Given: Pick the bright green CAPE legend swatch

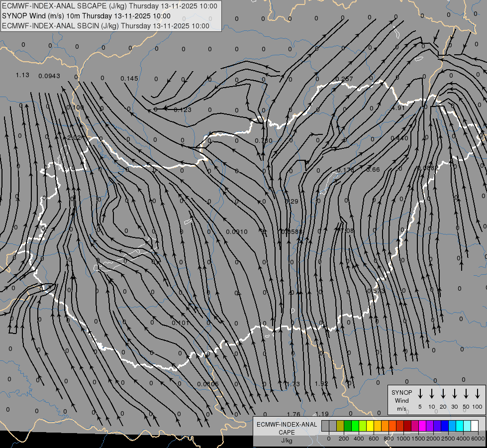Looking at the screenshot, I should pos(355,426).
